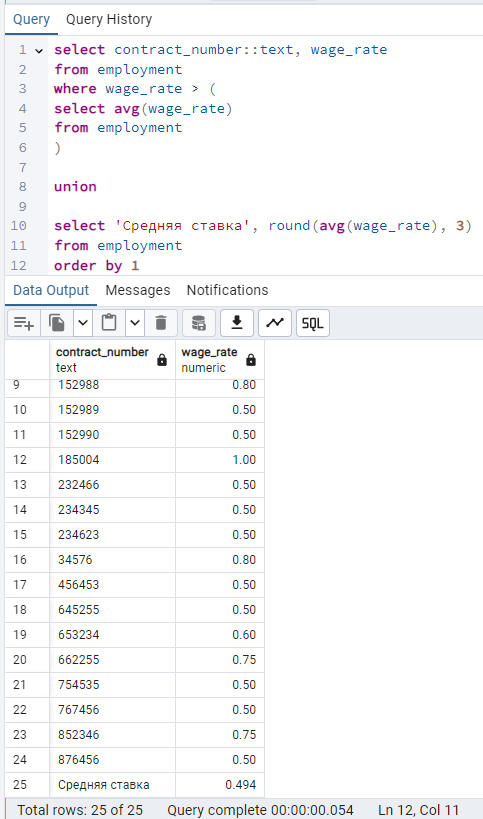Screen dimensions: 483x819
Task: Click the Add row icon
Action: pos(24,323)
